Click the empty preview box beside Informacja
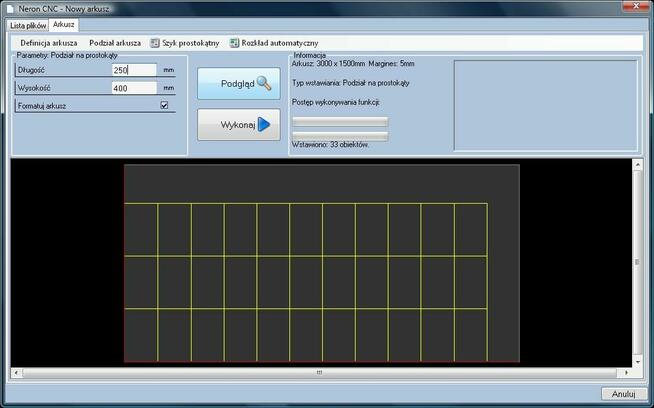The height and width of the screenshot is (408, 654). pyautogui.click(x=545, y=105)
